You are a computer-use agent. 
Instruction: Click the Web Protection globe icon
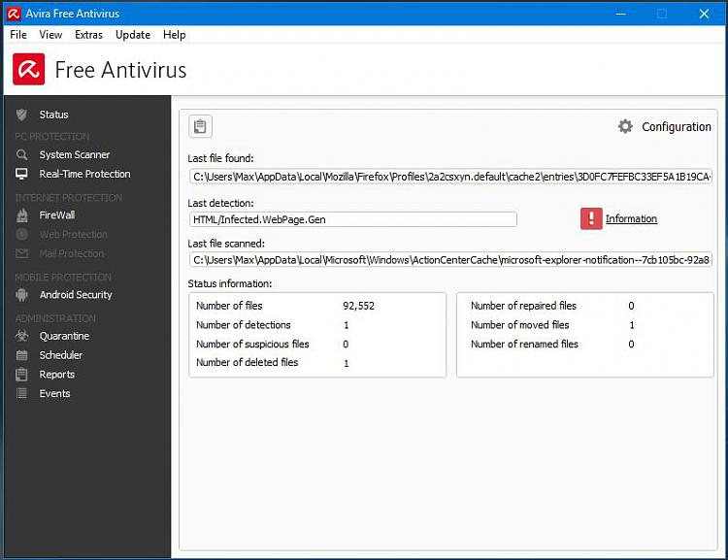tap(21, 235)
